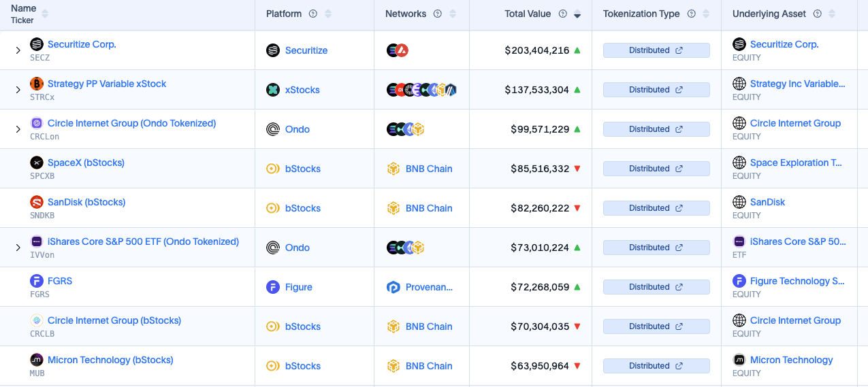Sort table by Total Value column

pyautogui.click(x=577, y=14)
